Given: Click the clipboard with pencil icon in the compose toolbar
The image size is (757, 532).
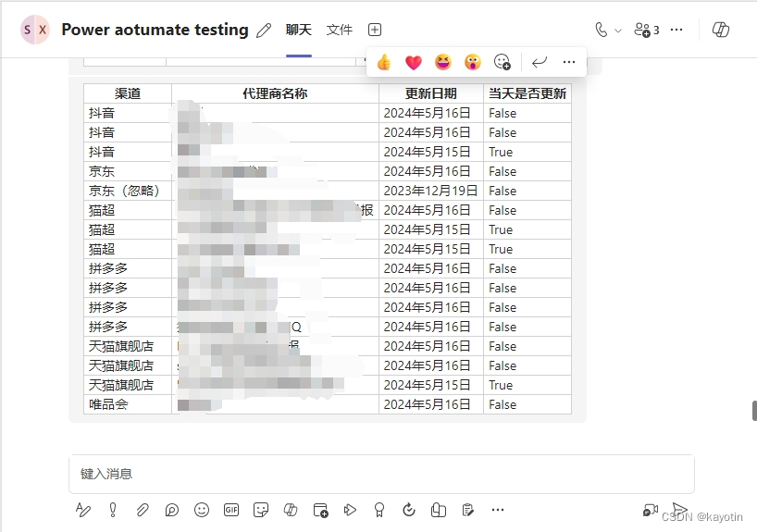Looking at the screenshot, I should (468, 510).
